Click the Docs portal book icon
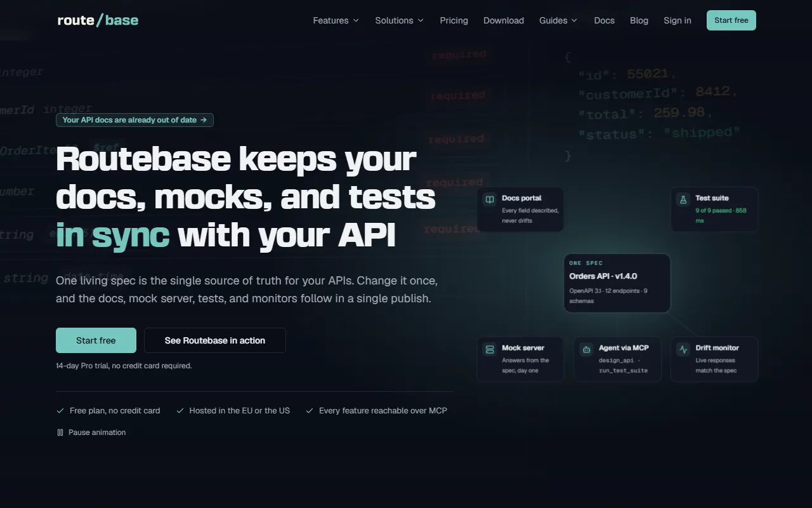The height and width of the screenshot is (508, 812). [x=490, y=199]
